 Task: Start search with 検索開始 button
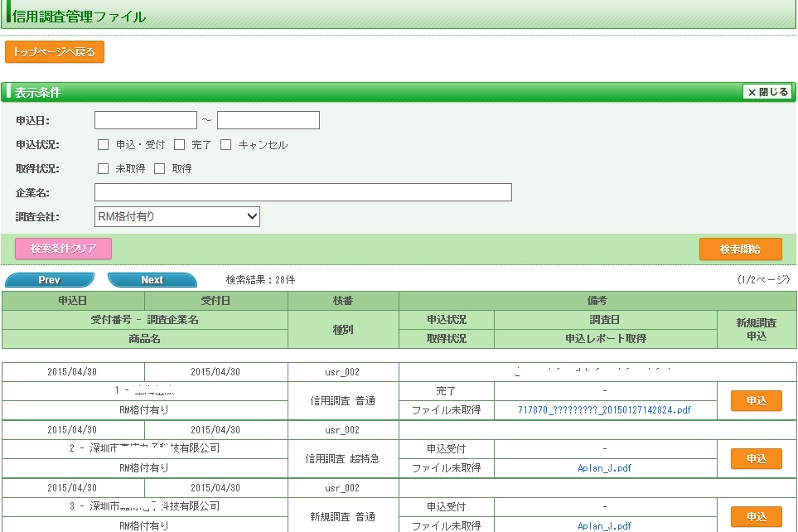coord(740,249)
